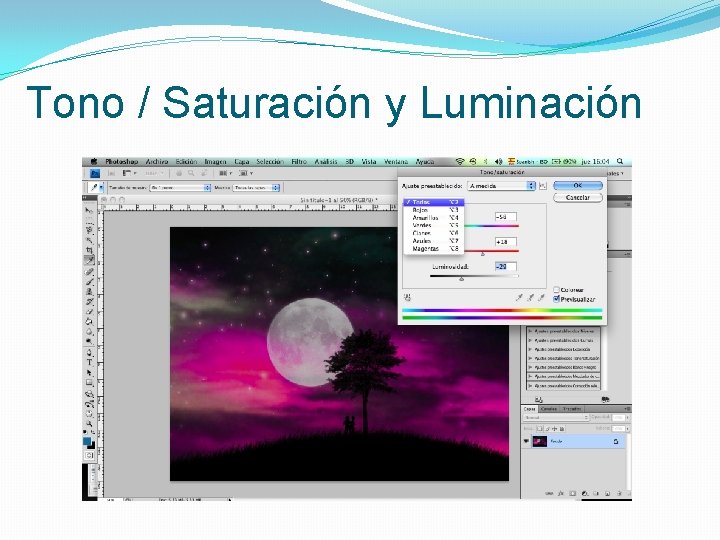Expand the last adjustment presets list item
The width and height of the screenshot is (720, 540).
(x=530, y=386)
